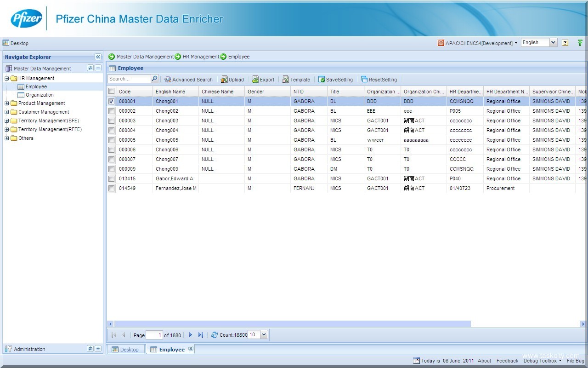Go to the first page
588x368 pixels.
pyautogui.click(x=114, y=335)
